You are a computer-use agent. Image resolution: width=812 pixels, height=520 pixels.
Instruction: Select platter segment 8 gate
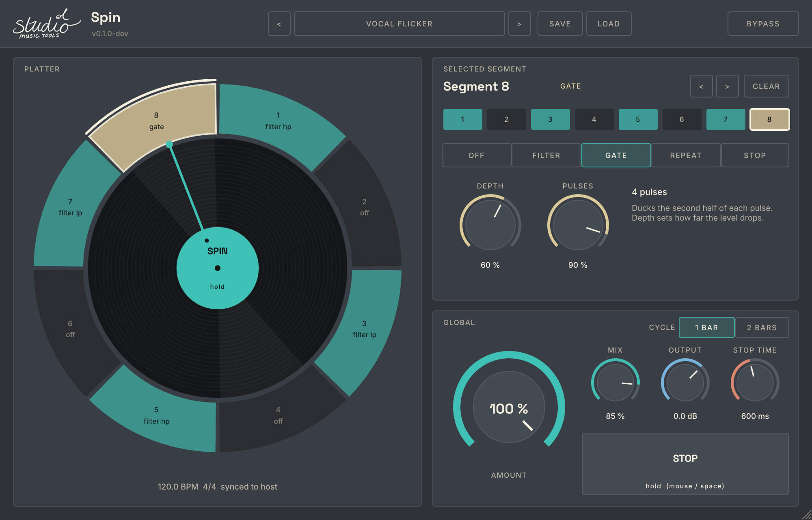click(156, 121)
